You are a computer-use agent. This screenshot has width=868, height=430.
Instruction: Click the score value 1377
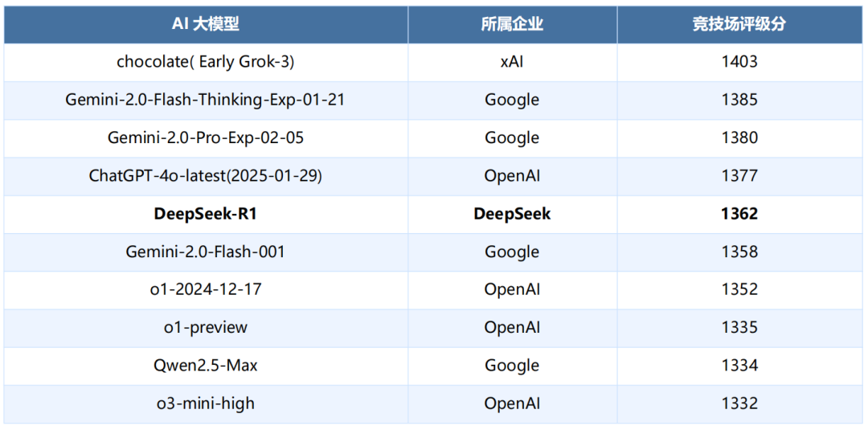tap(739, 176)
